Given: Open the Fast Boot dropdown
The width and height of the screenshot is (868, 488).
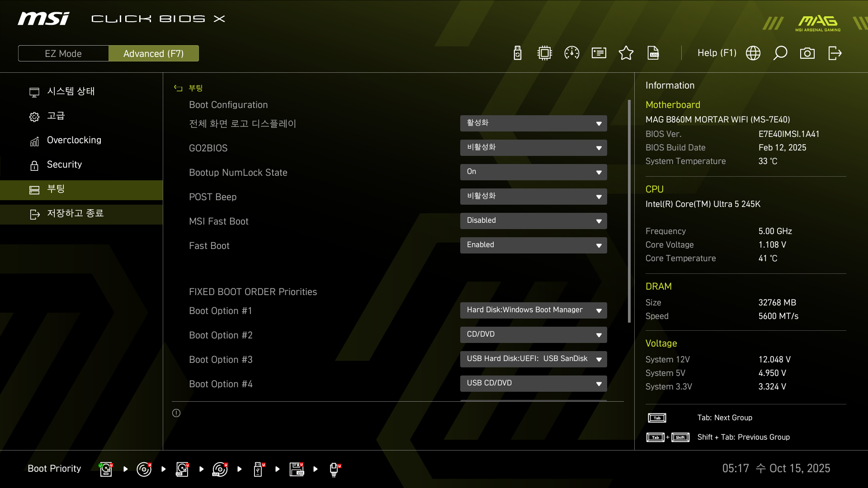Looking at the screenshot, I should click(533, 245).
